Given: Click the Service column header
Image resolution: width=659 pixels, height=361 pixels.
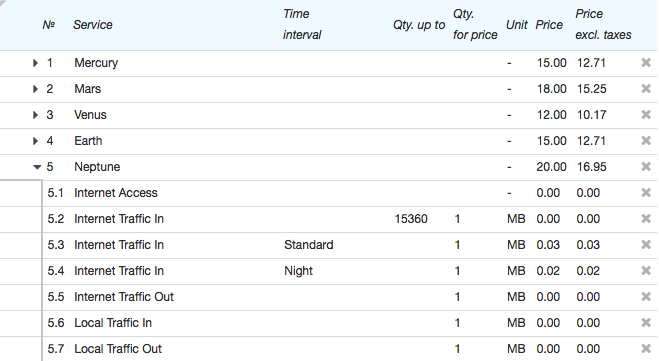Looking at the screenshot, I should click(x=93, y=25).
